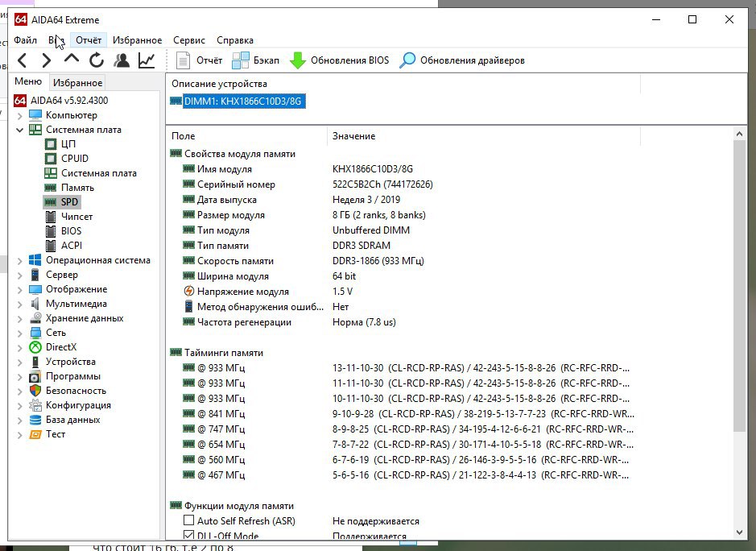Click the Безопасность shield icon
This screenshot has height=551, width=756.
[35, 391]
